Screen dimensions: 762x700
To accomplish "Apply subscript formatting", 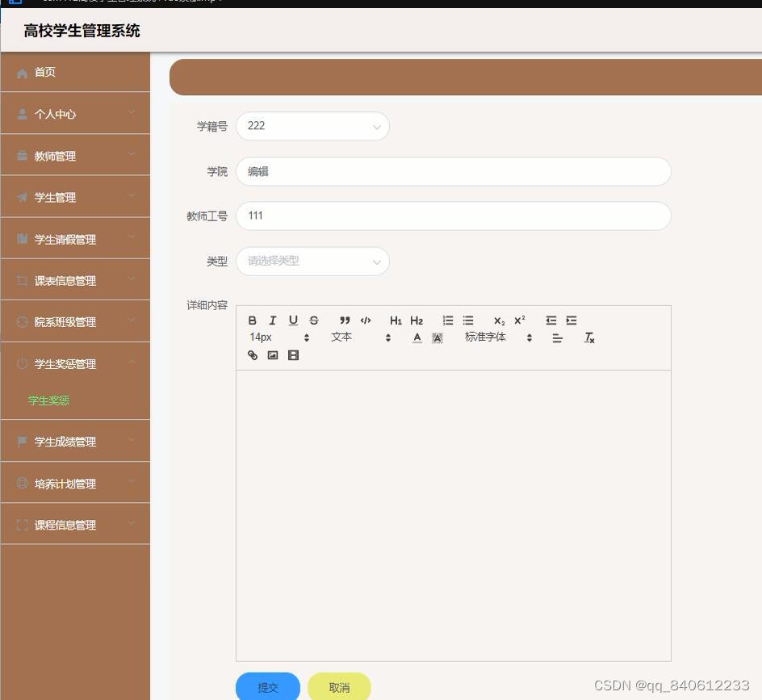I will click(498, 321).
